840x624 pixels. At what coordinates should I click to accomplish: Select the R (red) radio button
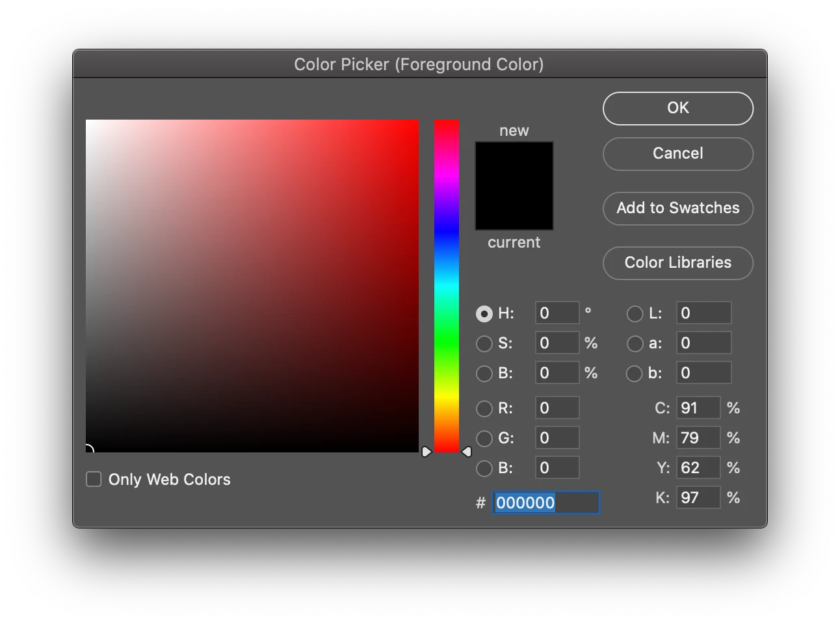pos(484,408)
